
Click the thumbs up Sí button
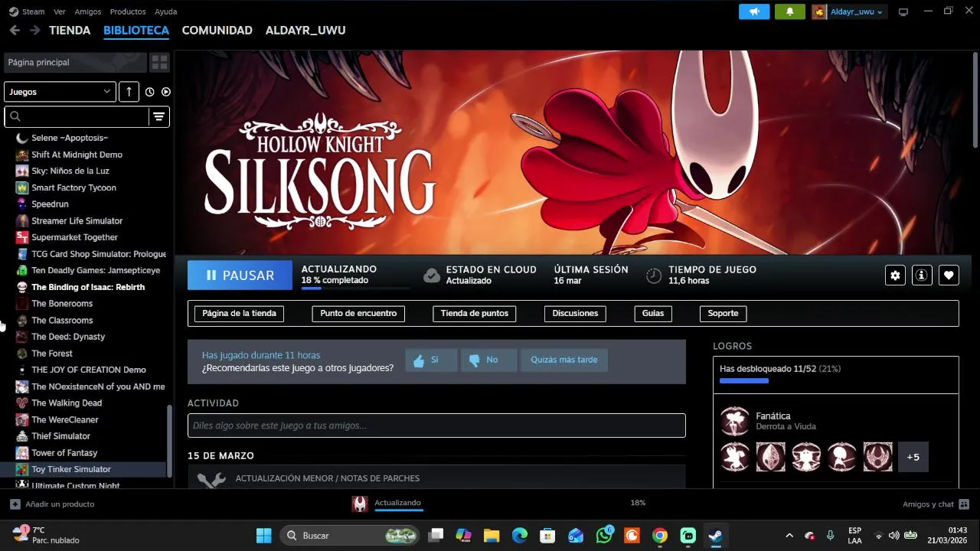point(431,360)
